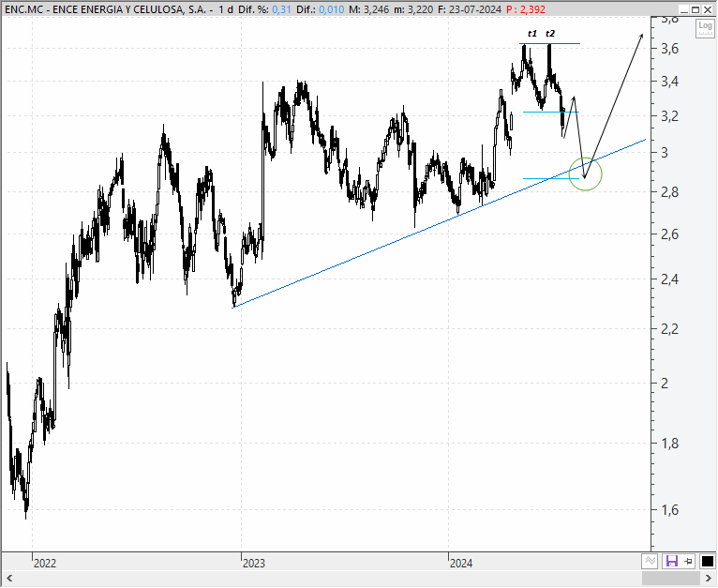
Task: Click the 2022 time axis label
Action: point(45,564)
